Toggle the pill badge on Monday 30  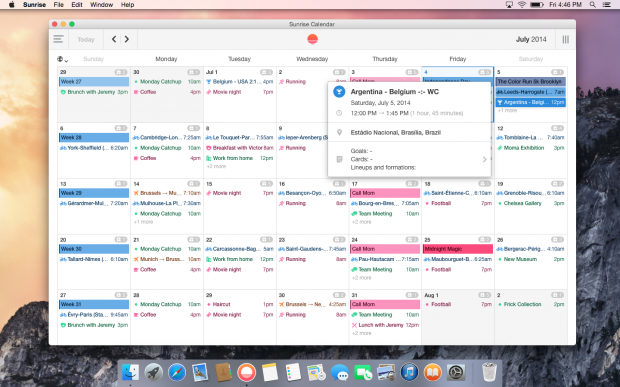point(194,72)
